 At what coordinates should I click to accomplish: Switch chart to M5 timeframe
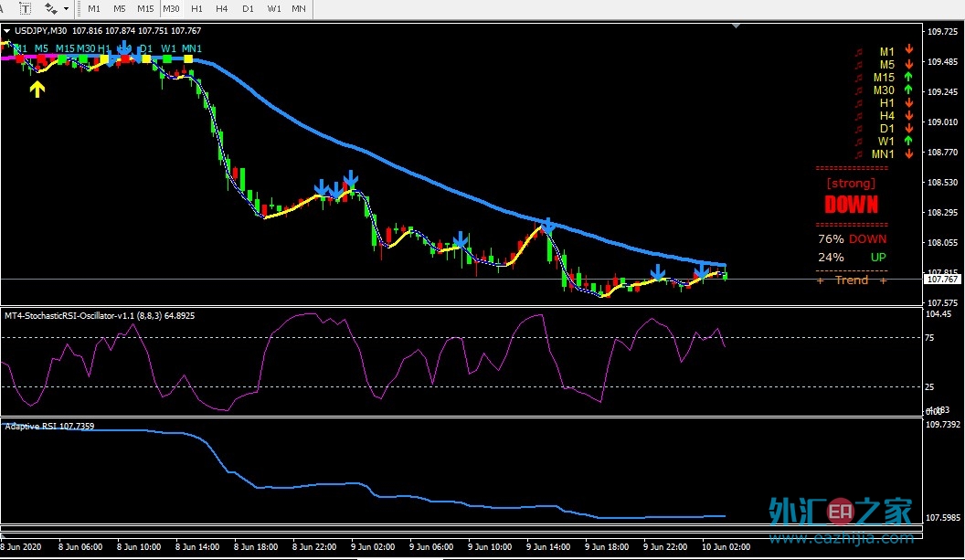click(120, 8)
